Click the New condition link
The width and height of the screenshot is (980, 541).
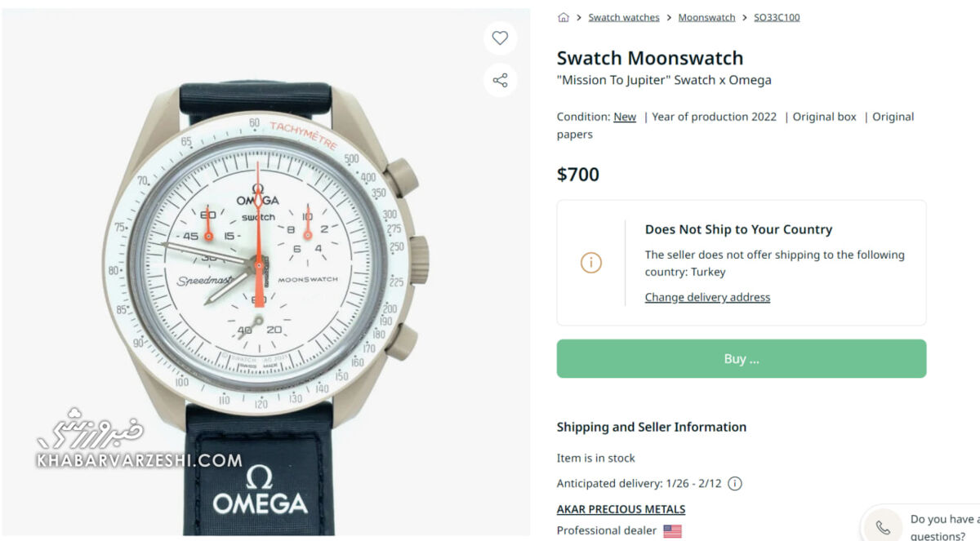pyautogui.click(x=625, y=117)
